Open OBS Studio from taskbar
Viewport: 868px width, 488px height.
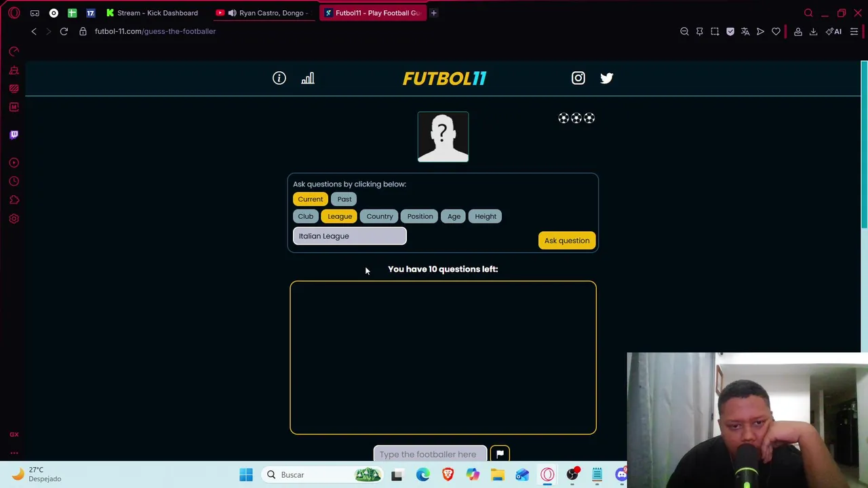[572, 474]
